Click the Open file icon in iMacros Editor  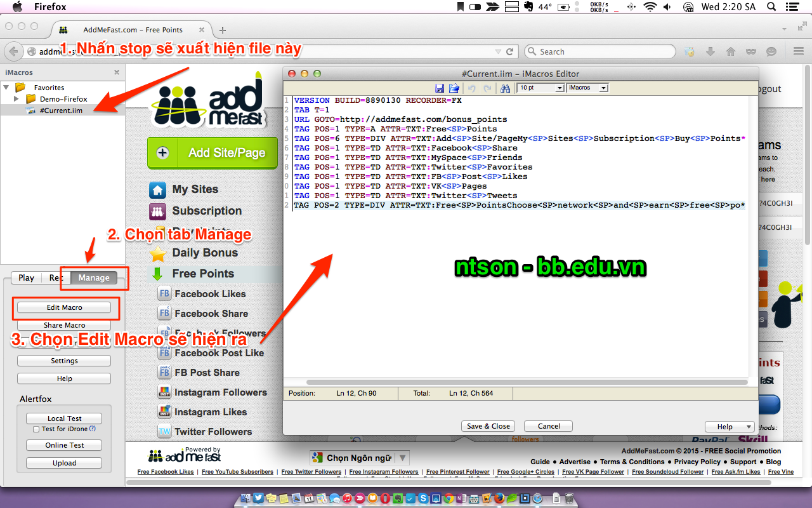point(454,88)
